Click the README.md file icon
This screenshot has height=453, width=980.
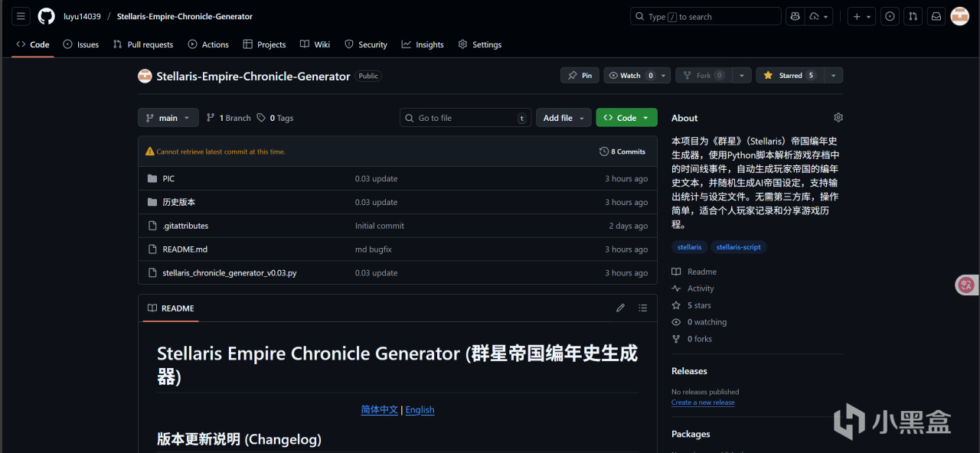(x=152, y=249)
